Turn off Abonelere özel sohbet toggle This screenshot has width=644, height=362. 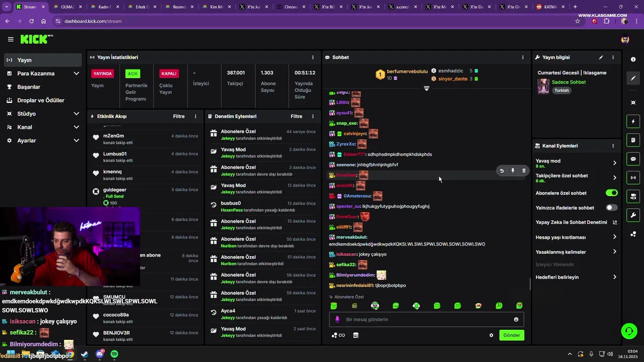[x=612, y=193]
